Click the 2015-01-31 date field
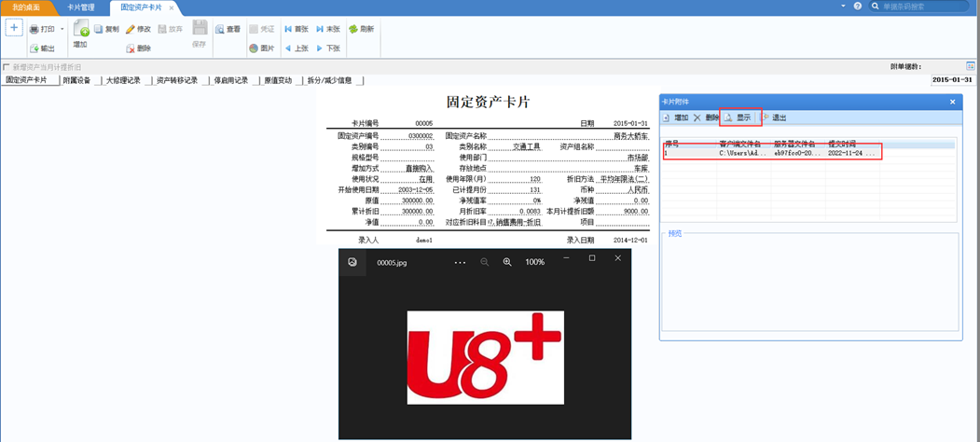 click(953, 80)
